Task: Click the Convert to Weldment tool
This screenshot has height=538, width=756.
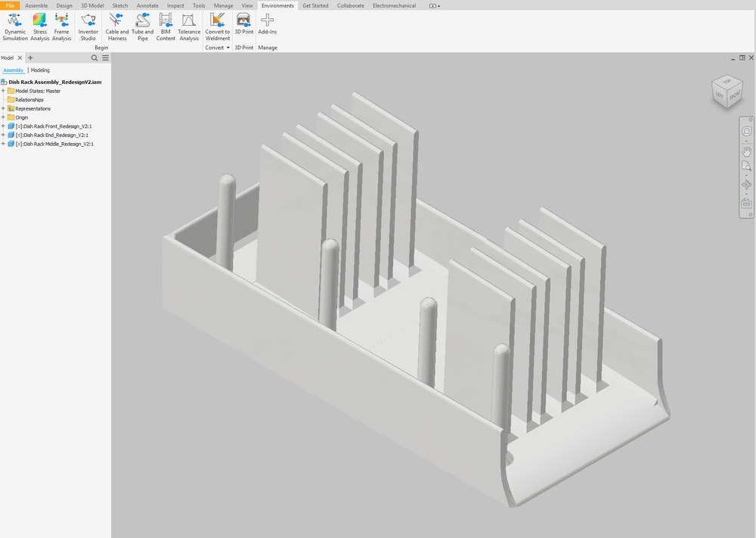Action: pos(218,27)
